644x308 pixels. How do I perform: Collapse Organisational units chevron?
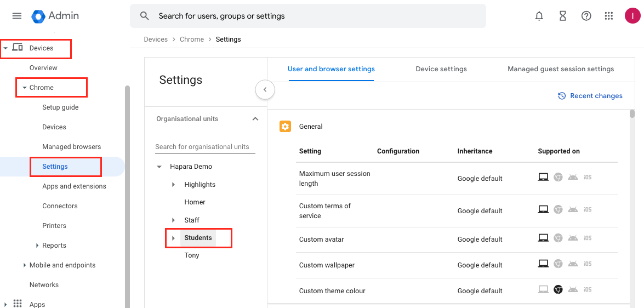point(255,119)
